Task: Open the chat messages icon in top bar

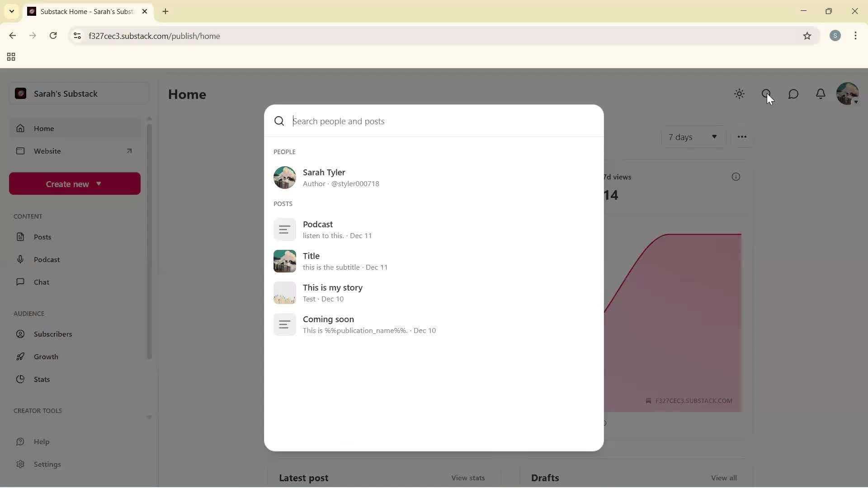Action: pyautogui.click(x=793, y=94)
